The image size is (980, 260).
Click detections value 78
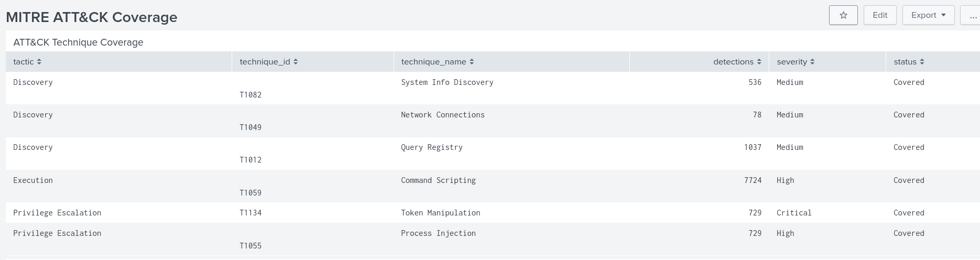pyautogui.click(x=757, y=115)
